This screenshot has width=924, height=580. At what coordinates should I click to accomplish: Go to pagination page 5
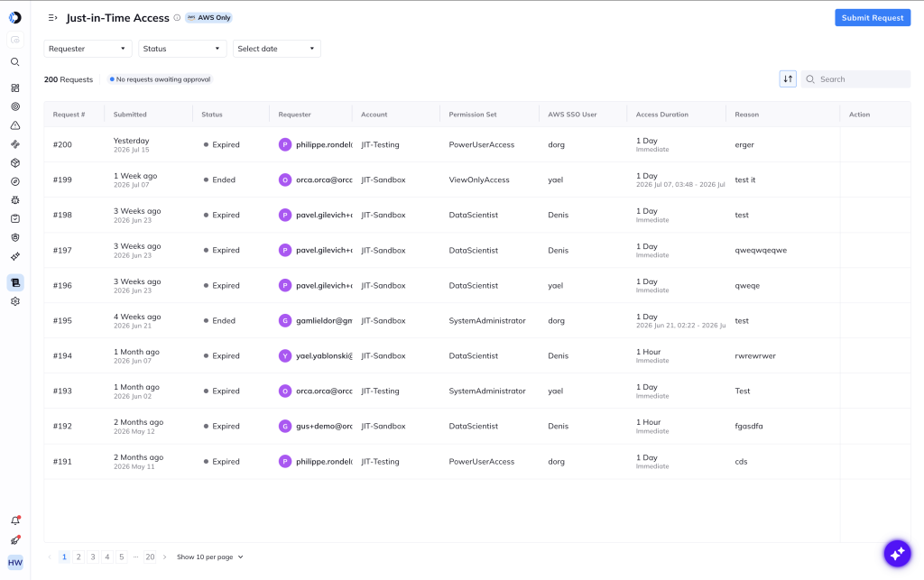pos(122,557)
